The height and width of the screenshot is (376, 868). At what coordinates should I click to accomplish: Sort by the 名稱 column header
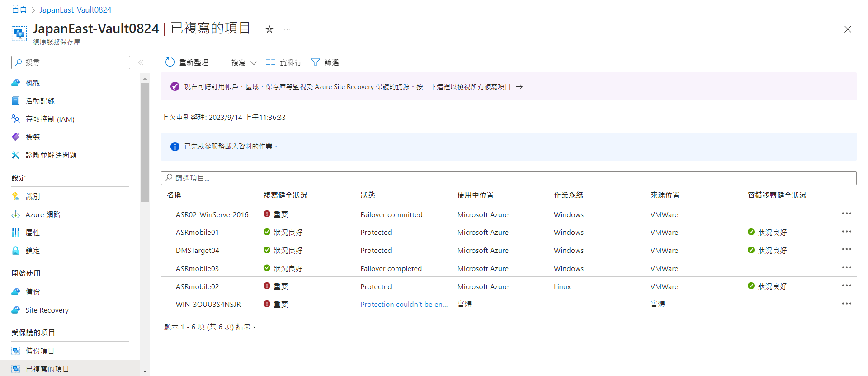(174, 195)
